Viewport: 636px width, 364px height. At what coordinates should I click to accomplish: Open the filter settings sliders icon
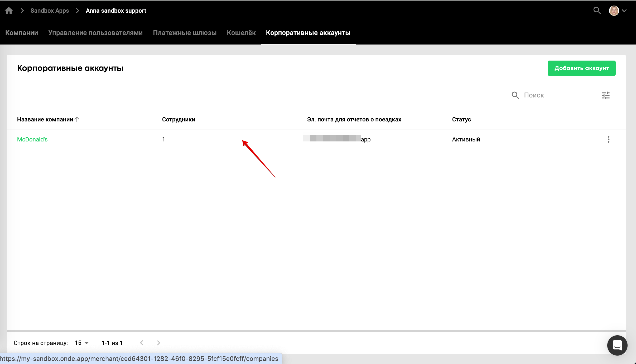(606, 95)
